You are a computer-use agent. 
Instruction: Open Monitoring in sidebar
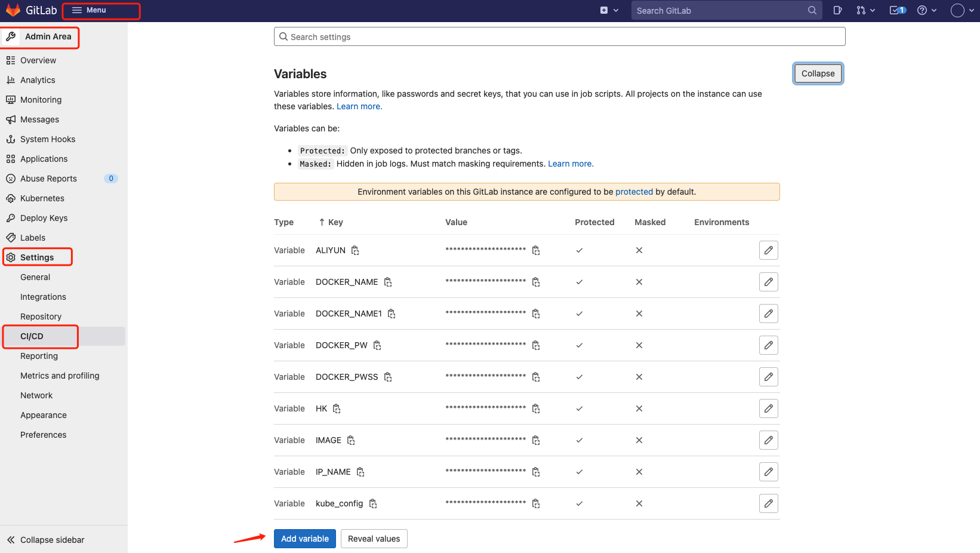(x=41, y=100)
